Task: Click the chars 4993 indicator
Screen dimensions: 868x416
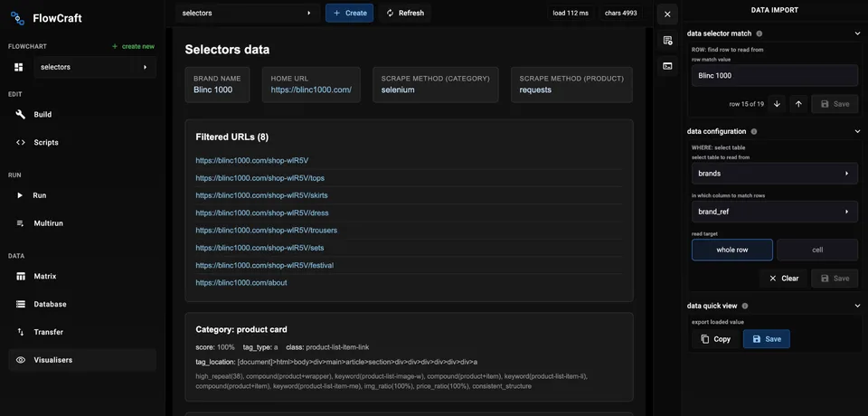Action: pyautogui.click(x=620, y=13)
